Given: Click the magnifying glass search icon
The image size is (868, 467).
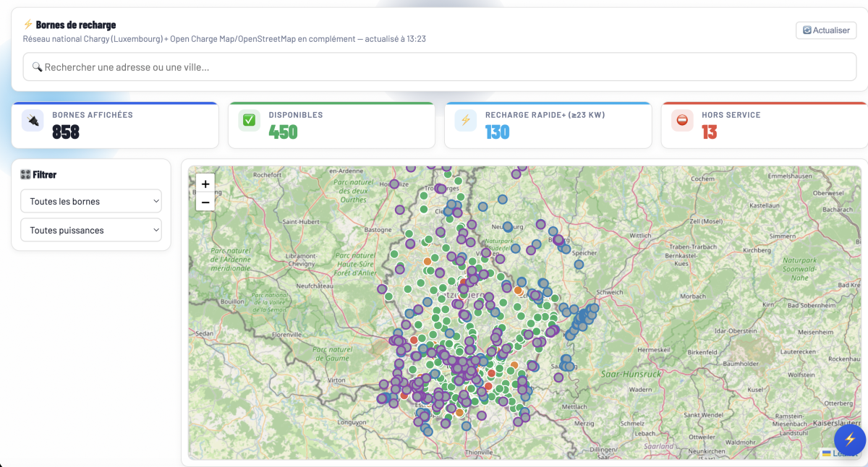Looking at the screenshot, I should pos(37,67).
